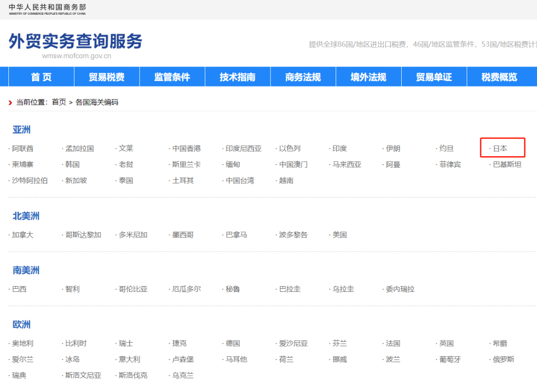Open the 商务法规 navigation tab
Image resolution: width=537 pixels, height=392 pixels.
pyautogui.click(x=303, y=77)
